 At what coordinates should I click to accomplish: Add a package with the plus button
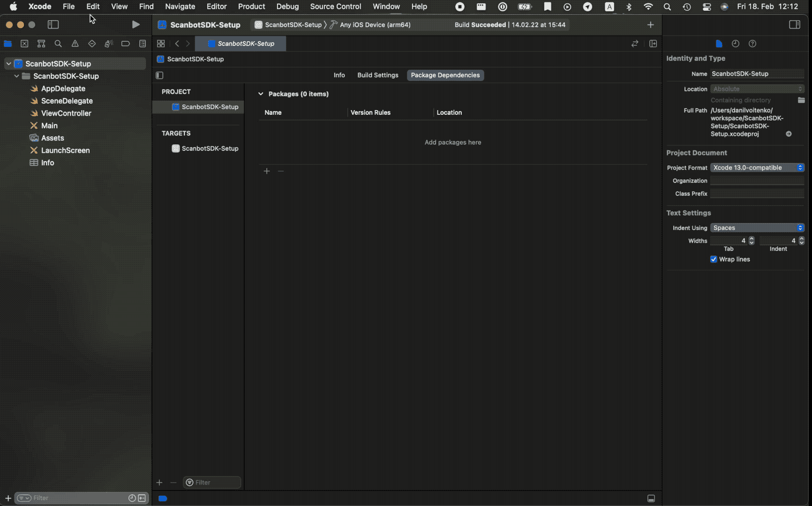pyautogui.click(x=266, y=171)
